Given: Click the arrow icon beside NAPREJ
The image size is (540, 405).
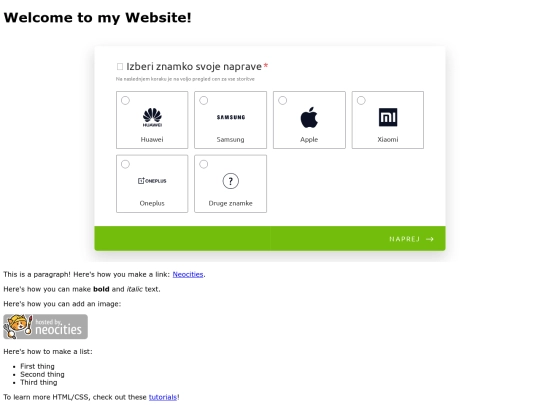Looking at the screenshot, I should click(430, 239).
